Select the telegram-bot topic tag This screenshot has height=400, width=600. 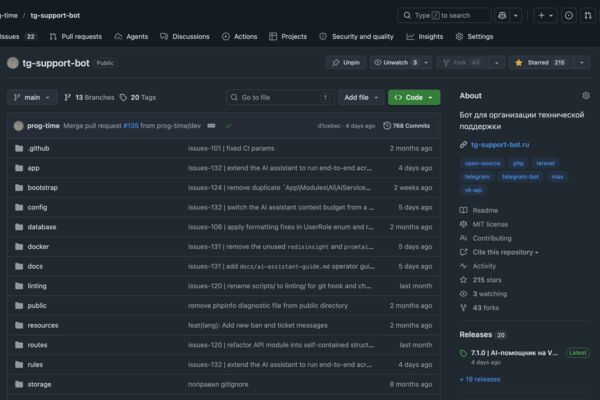pos(520,177)
